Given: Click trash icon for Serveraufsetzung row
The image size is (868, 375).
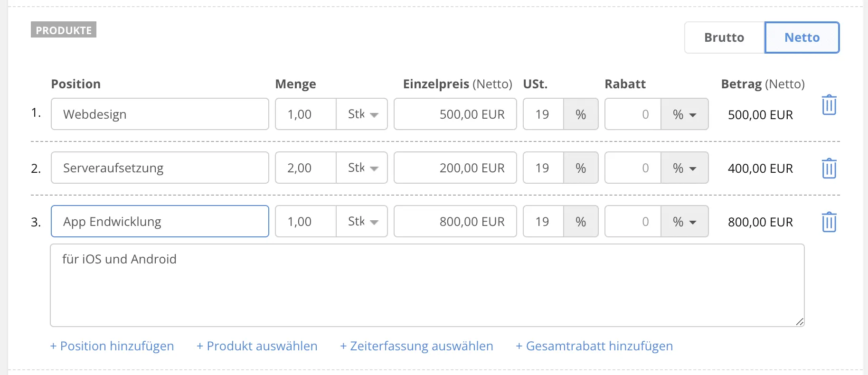Looking at the screenshot, I should coord(829,168).
